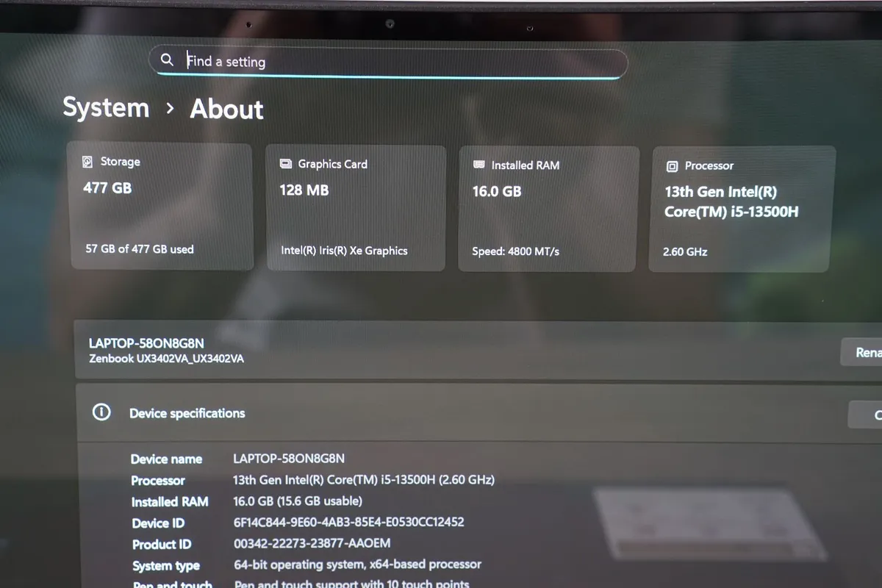
Task: Open the Processor i5-13500H card
Action: [x=742, y=209]
